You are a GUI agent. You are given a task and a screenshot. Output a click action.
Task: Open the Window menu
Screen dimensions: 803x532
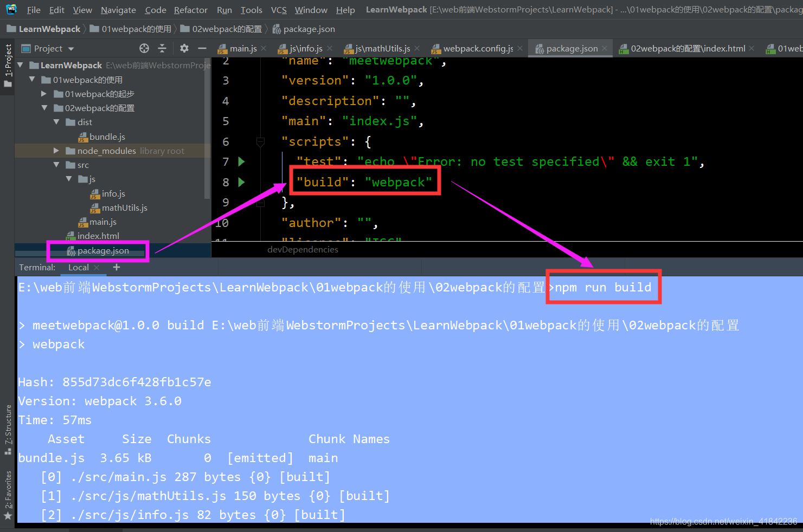point(311,10)
